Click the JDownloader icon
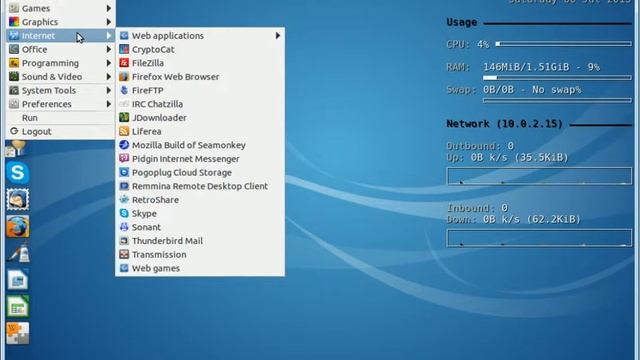The image size is (640, 360). [x=124, y=118]
